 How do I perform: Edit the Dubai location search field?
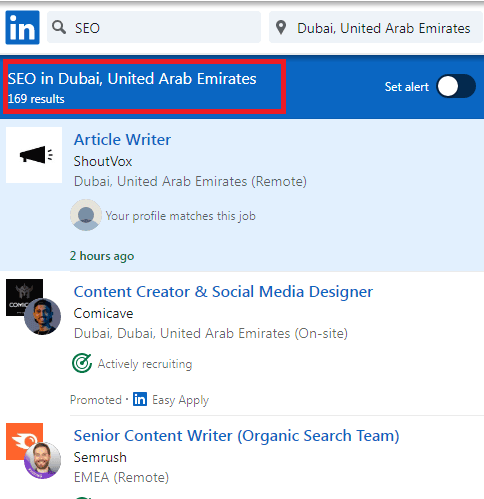[376, 27]
